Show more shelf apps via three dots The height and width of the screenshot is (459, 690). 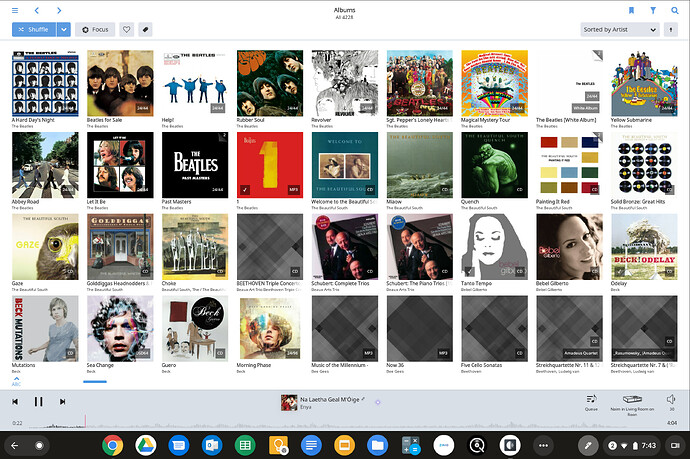click(543, 445)
